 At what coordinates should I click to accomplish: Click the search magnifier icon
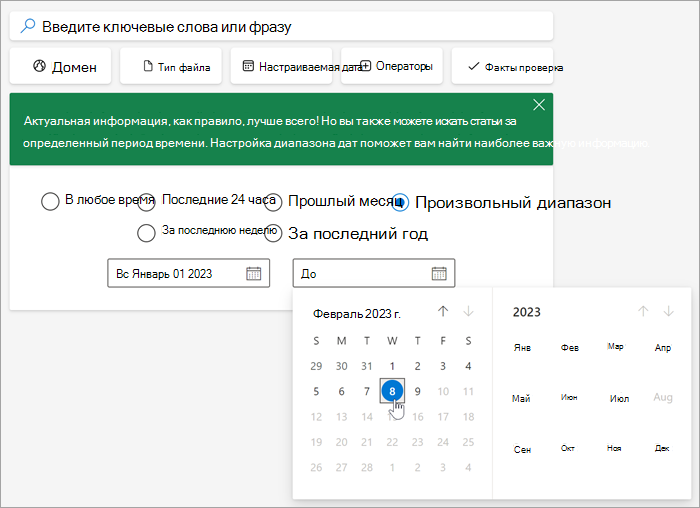(x=28, y=26)
